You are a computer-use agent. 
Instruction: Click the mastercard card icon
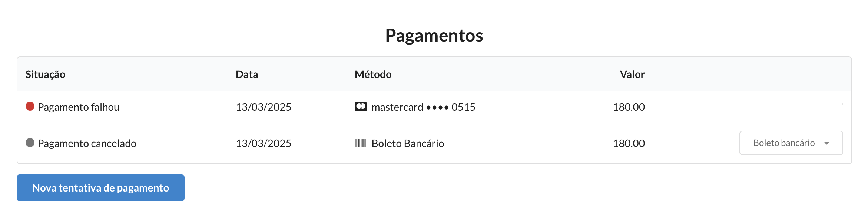[x=361, y=107]
